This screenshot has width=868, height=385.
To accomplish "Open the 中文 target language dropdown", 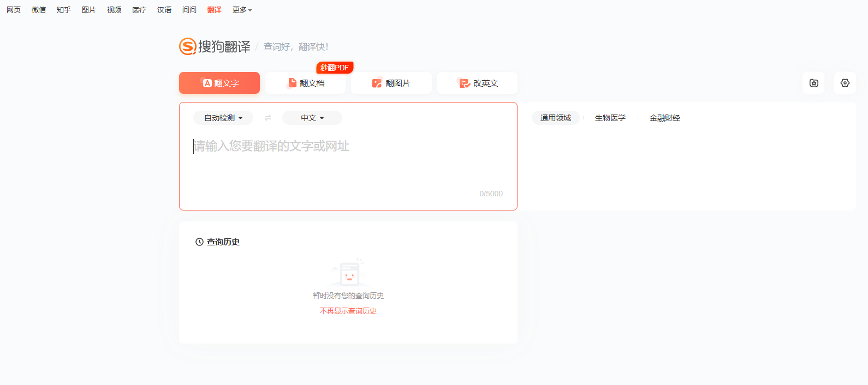I will pos(312,118).
